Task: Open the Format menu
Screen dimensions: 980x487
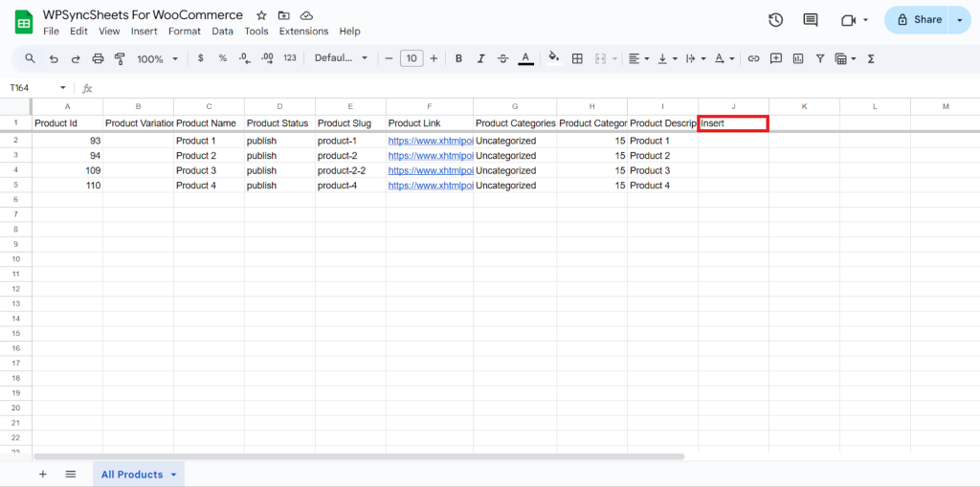Action: click(x=185, y=32)
